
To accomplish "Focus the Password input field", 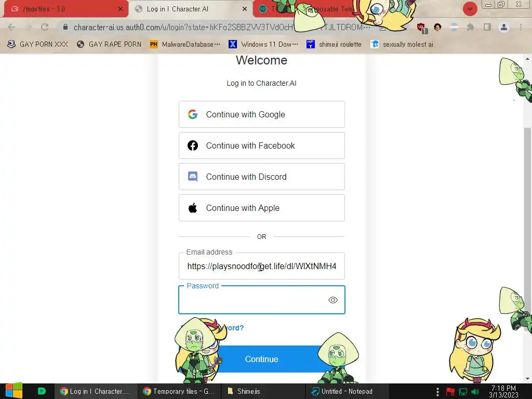I will coord(262,300).
